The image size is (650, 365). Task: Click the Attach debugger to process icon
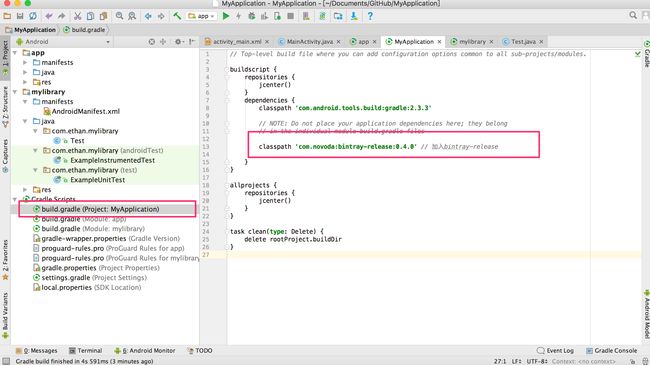click(x=277, y=16)
